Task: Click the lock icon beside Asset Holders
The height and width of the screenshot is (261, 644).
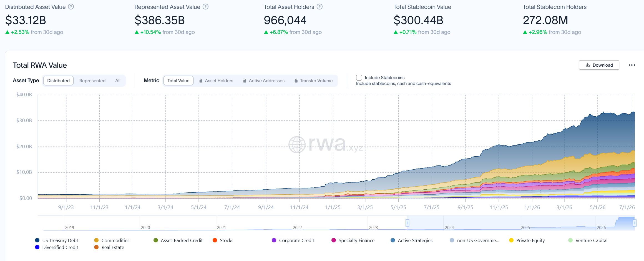Action: pyautogui.click(x=201, y=81)
